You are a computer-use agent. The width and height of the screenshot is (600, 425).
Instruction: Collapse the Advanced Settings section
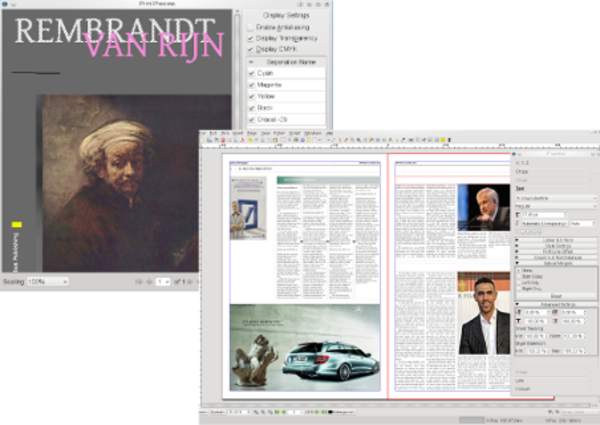pyautogui.click(x=556, y=305)
